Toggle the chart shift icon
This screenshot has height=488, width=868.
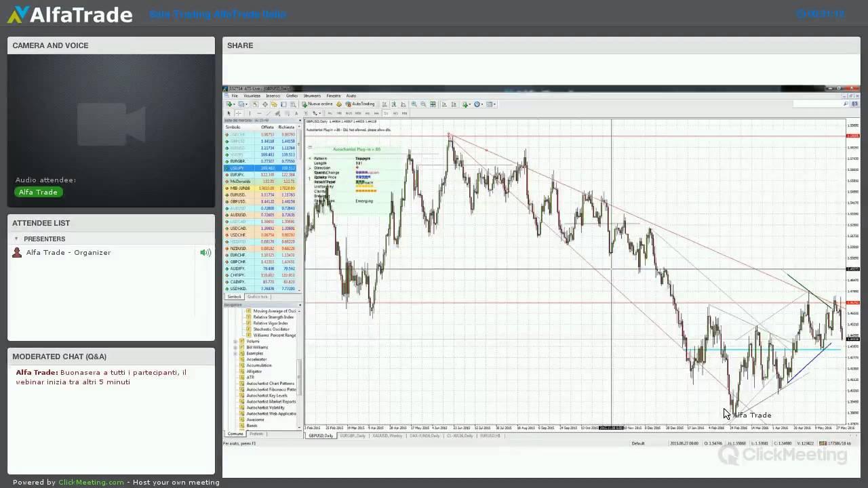(454, 104)
